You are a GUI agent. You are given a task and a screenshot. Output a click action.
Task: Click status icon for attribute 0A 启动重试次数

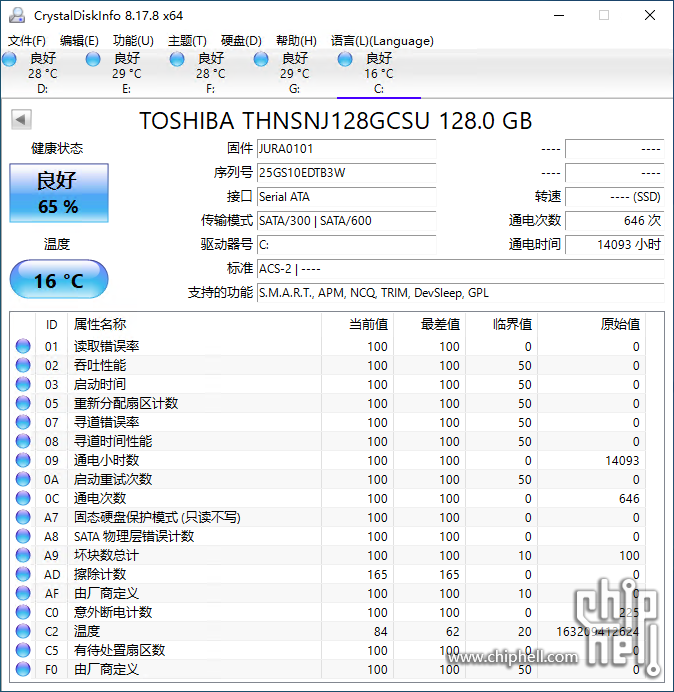point(23,479)
